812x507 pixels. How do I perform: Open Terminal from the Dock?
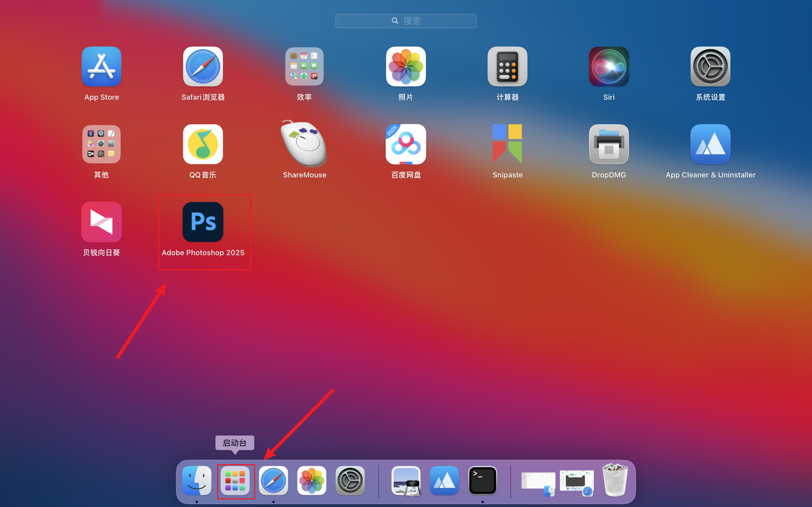tap(482, 480)
